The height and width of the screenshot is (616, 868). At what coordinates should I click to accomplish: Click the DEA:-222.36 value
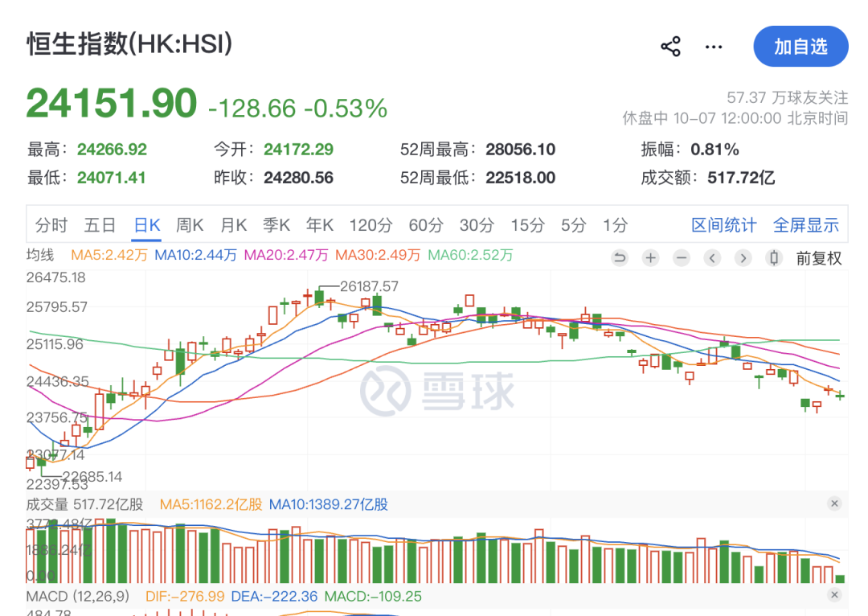pyautogui.click(x=275, y=597)
